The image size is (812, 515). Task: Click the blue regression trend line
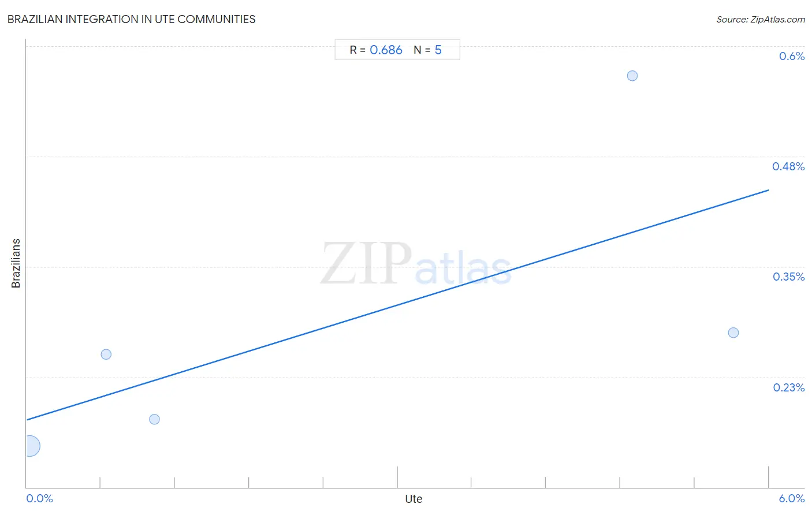tap(397, 304)
